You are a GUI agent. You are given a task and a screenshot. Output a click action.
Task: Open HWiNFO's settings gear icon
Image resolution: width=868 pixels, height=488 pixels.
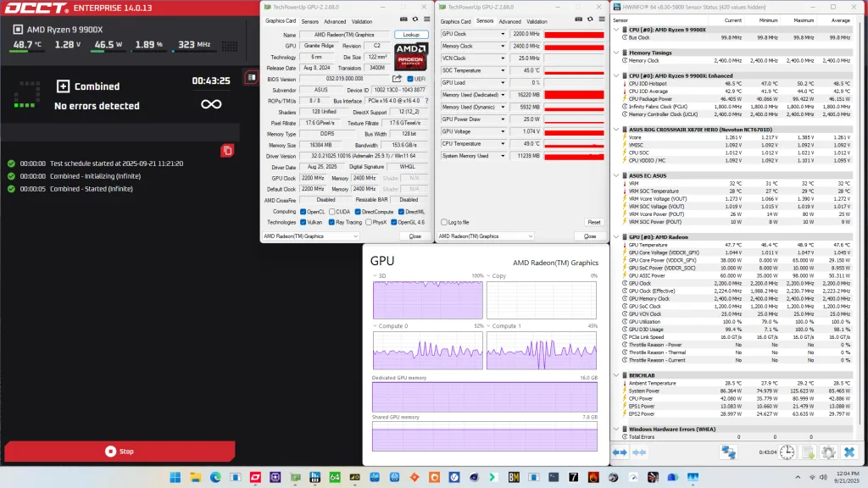coord(829,452)
